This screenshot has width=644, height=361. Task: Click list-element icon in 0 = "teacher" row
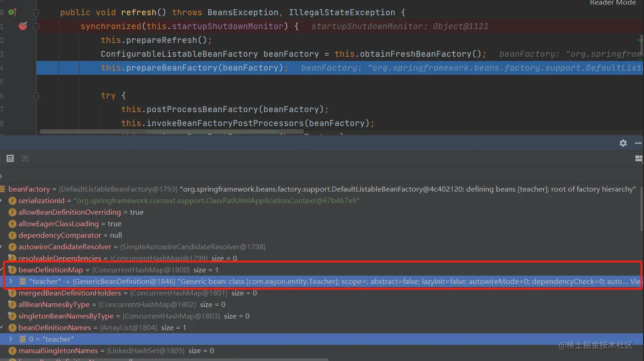coord(23,339)
